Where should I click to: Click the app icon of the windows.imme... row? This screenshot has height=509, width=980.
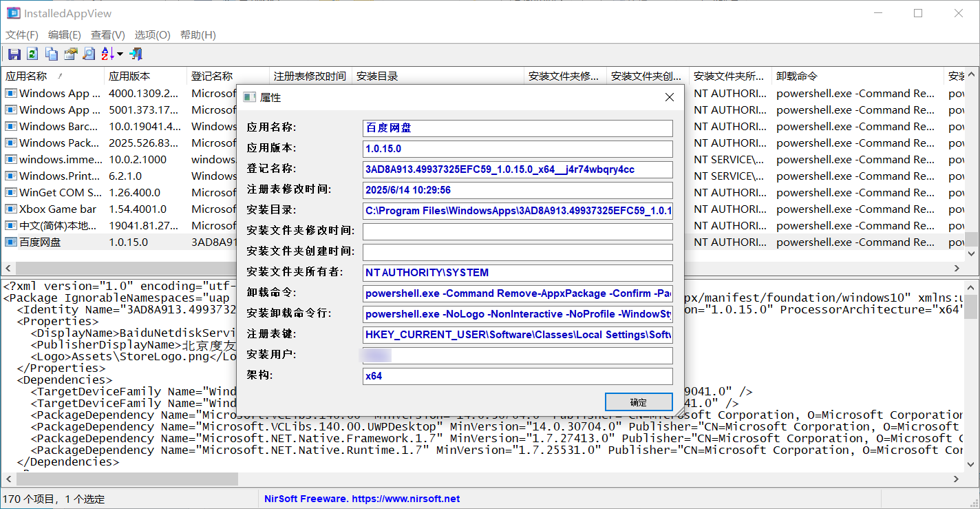click(x=11, y=160)
